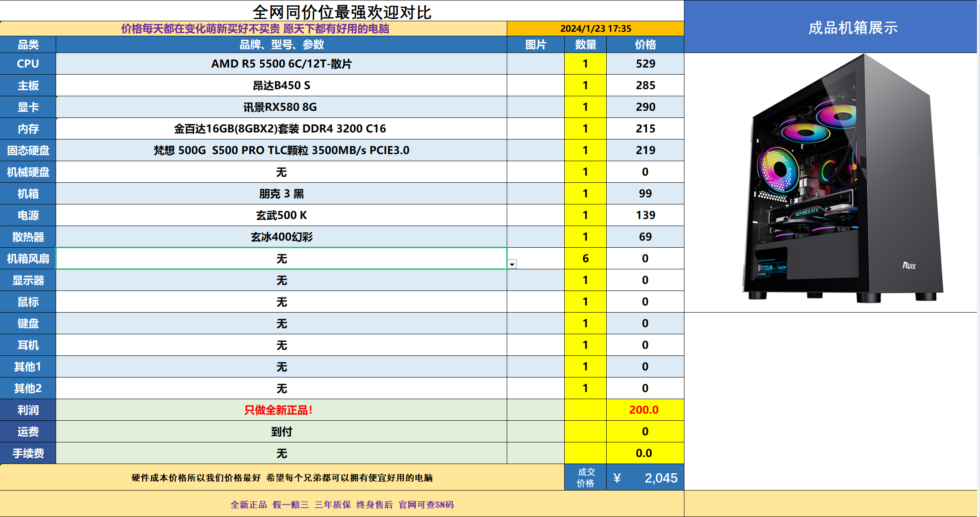980x517 pixels.
Task: Select the '机箱风扇' category label
Action: (28, 258)
